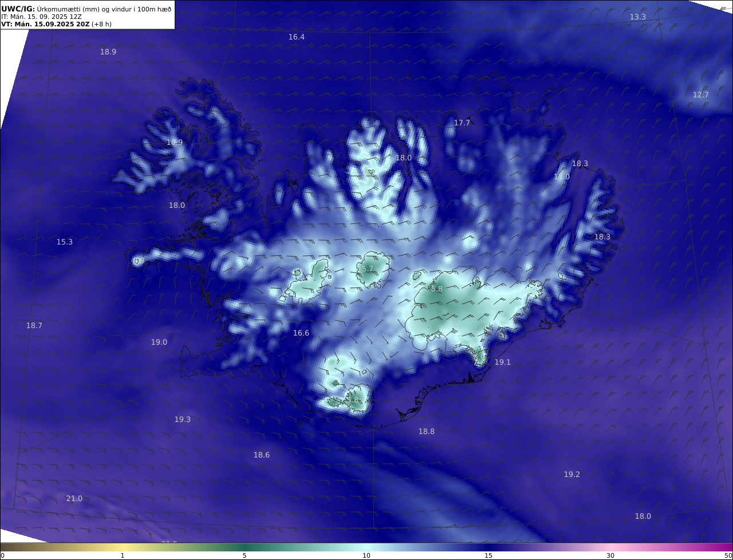The image size is (733, 560).
Task: Click the 19.1 value near the coast
Action: [x=502, y=362]
